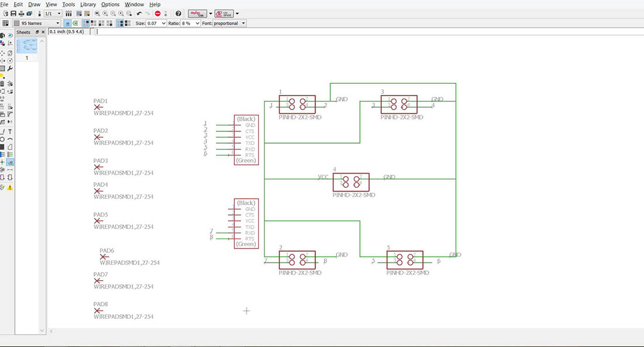The image size is (644, 347).
Task: Open the grid settings icon
Action: (x=5, y=23)
